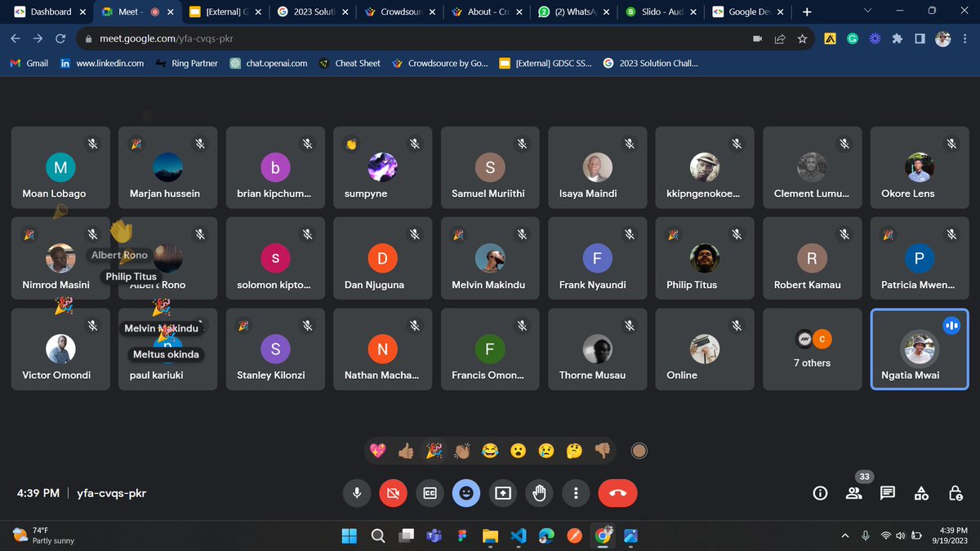Open the taskbar clock showing 4:39 PM
This screenshot has width=980, height=551.
pos(948,535)
